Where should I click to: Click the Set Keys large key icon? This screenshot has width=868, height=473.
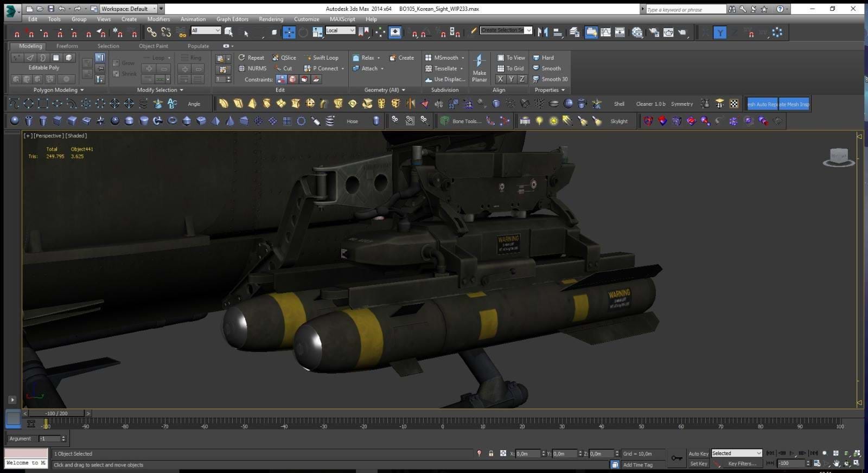coord(676,458)
